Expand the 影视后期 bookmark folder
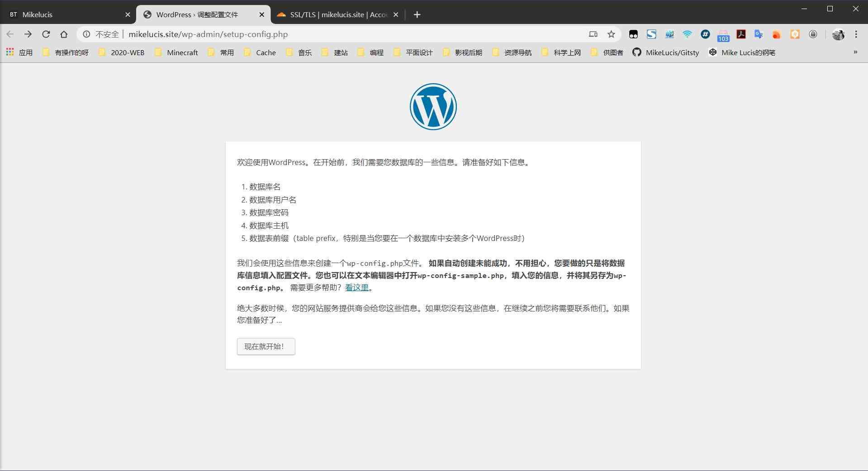 [x=462, y=52]
